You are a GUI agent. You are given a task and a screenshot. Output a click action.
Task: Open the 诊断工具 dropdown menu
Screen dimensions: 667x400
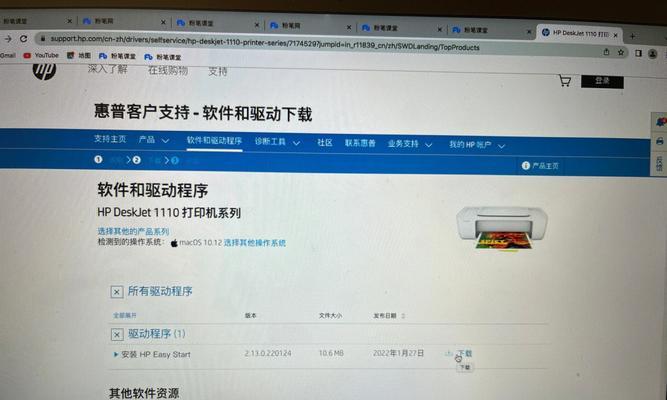click(277, 142)
